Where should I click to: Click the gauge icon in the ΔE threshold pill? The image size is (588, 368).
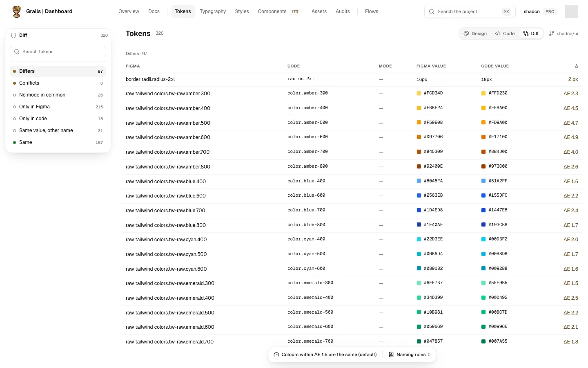276,355
